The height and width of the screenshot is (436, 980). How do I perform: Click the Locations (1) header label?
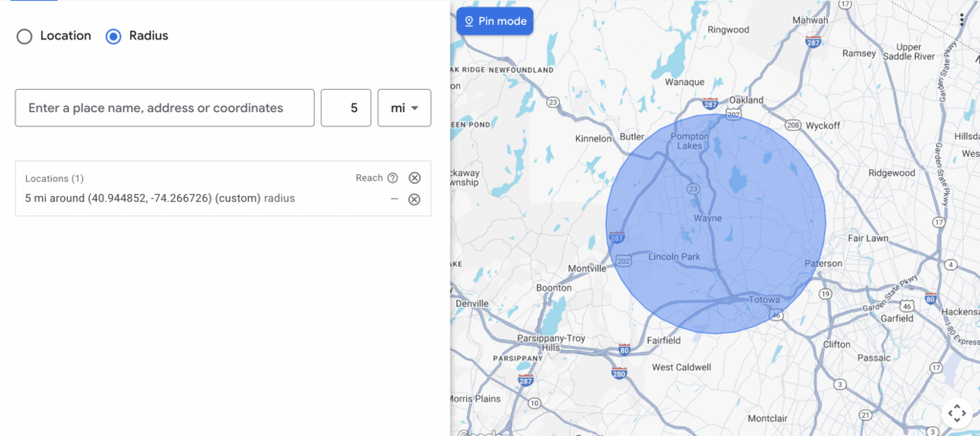55,178
